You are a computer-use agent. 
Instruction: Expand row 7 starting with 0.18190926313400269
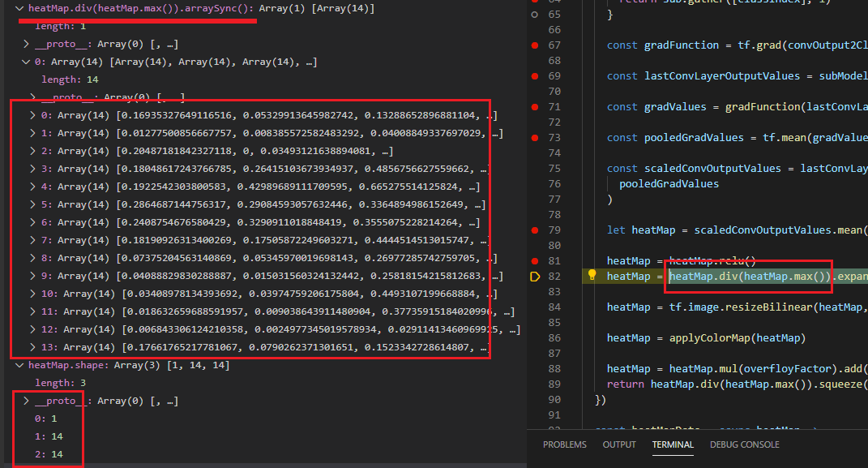[32, 240]
